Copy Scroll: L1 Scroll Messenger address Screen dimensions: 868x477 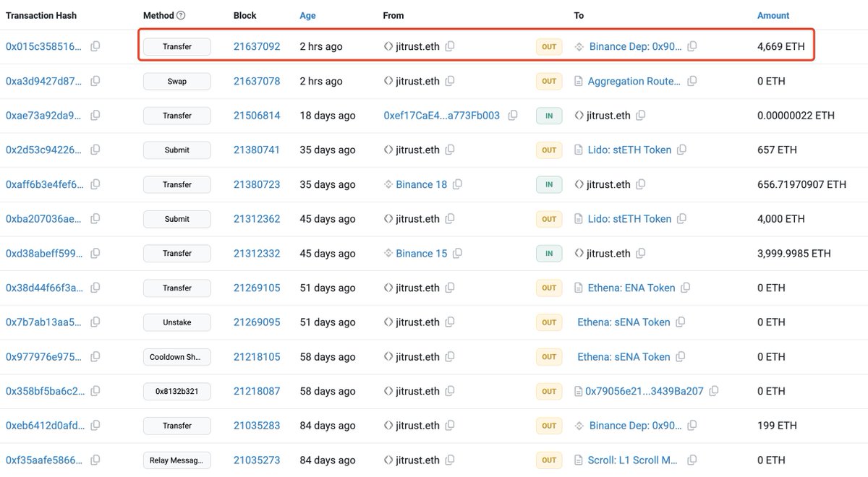point(692,460)
